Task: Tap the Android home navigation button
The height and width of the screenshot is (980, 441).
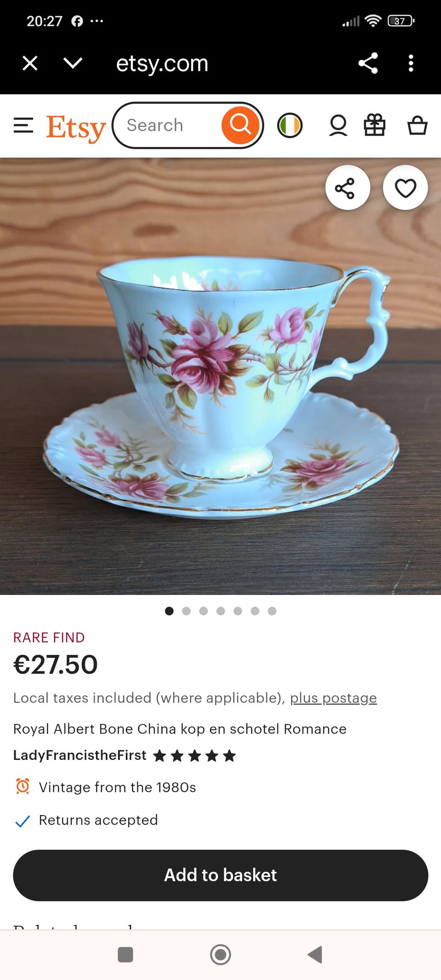Action: (220, 955)
